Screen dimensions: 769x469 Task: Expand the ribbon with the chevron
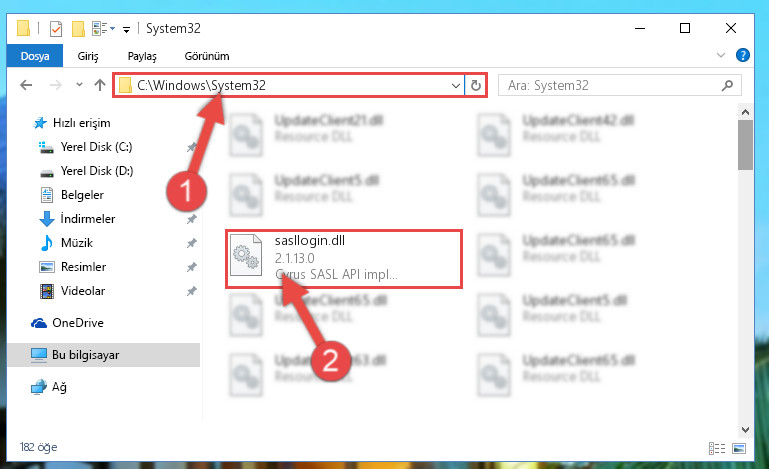[x=721, y=55]
